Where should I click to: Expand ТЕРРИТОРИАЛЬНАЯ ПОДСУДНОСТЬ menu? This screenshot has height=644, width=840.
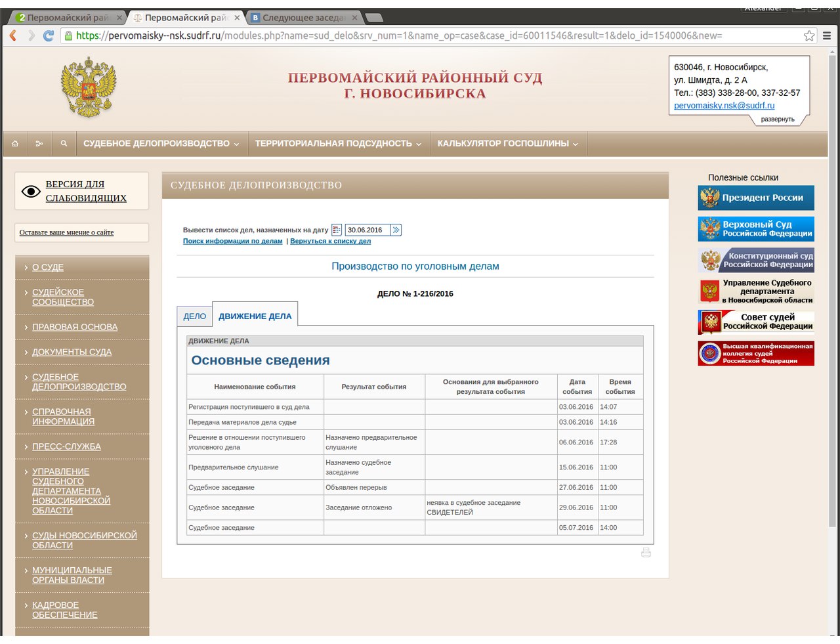[x=339, y=143]
